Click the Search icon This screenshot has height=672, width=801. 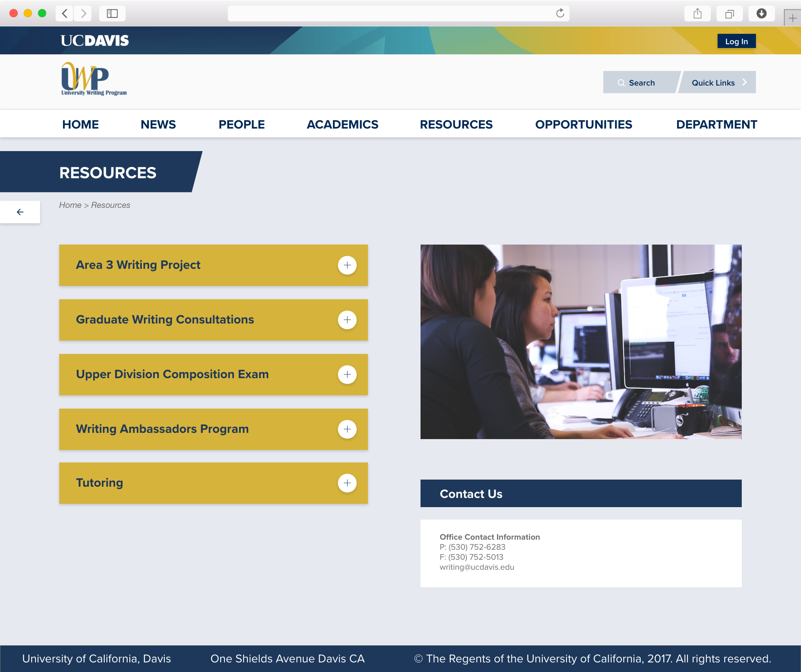(620, 82)
